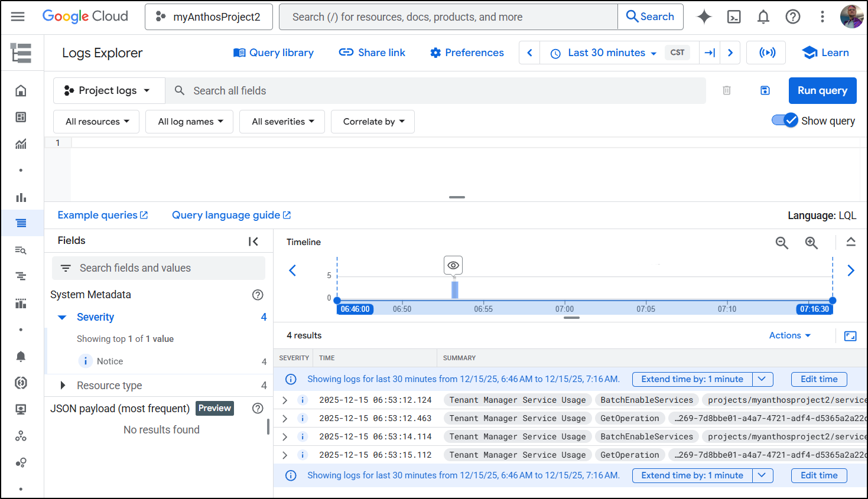Zoom in on the timeline
868x499 pixels.
(811, 243)
